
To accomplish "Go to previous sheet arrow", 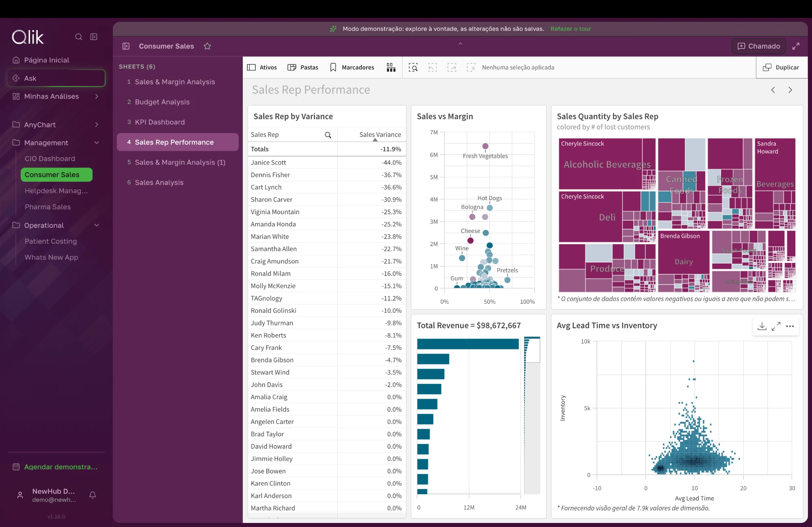I will point(773,90).
